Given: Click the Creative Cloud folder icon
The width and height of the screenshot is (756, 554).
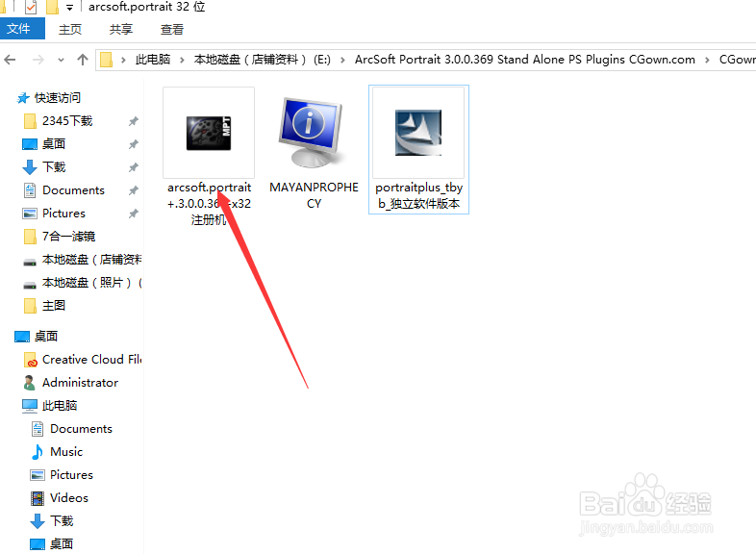Looking at the screenshot, I should [x=30, y=360].
